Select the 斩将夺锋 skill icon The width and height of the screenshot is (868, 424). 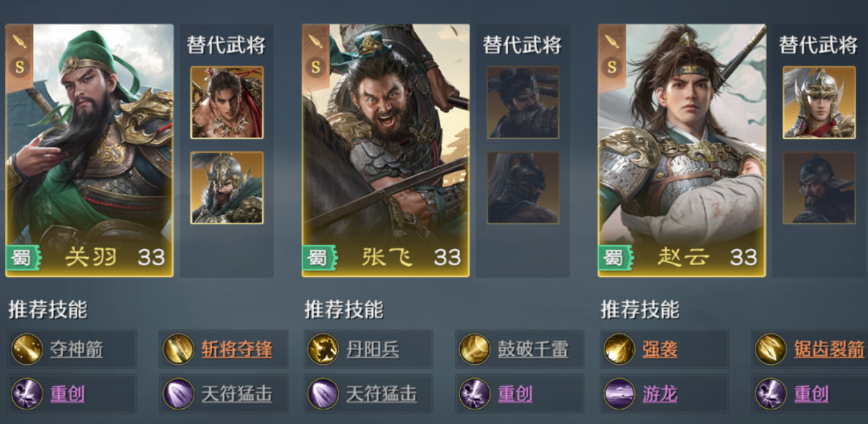(x=178, y=350)
